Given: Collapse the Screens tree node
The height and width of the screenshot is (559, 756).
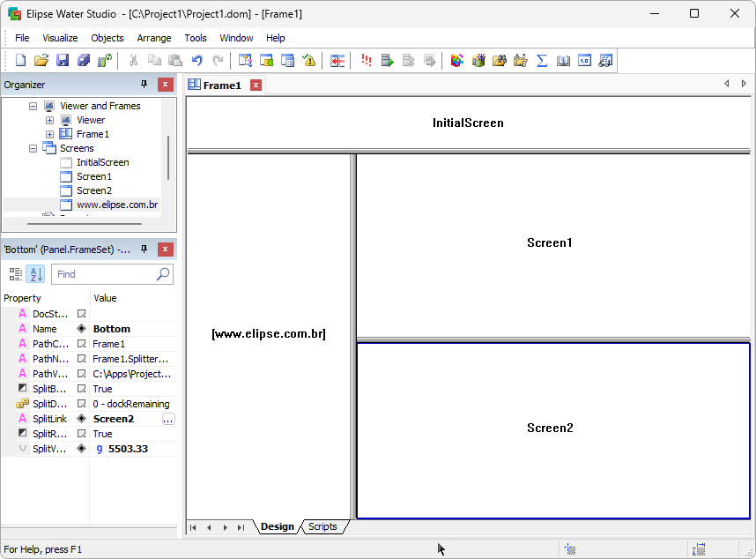Looking at the screenshot, I should click(33, 148).
